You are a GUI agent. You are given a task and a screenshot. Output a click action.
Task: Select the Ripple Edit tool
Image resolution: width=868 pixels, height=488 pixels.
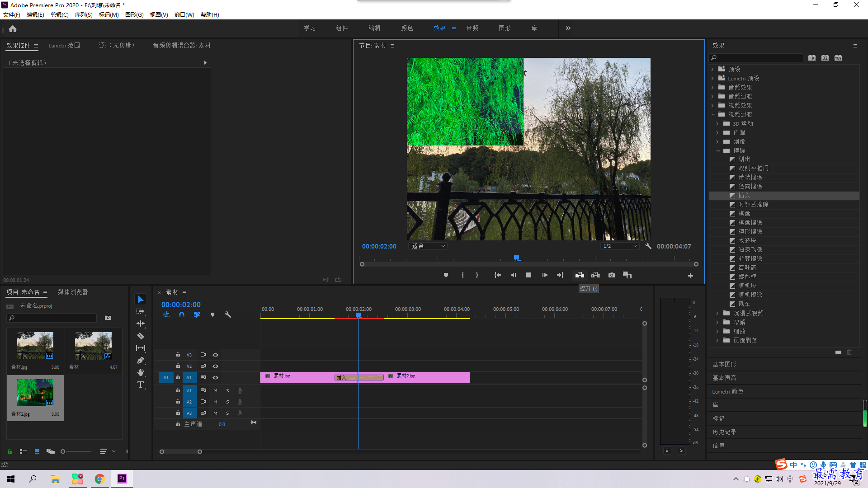click(141, 324)
